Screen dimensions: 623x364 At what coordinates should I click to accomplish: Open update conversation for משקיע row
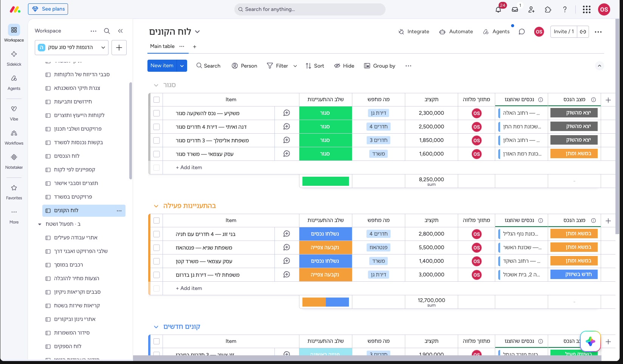(x=287, y=113)
